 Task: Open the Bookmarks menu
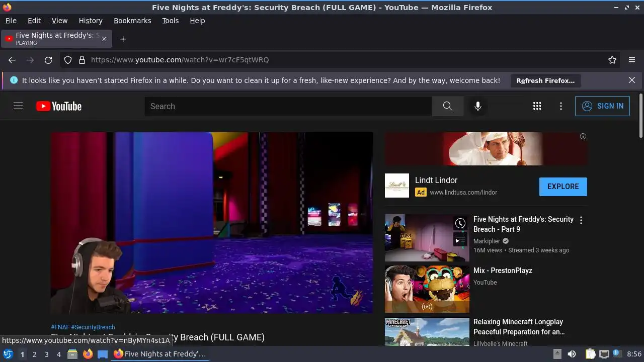click(x=132, y=21)
